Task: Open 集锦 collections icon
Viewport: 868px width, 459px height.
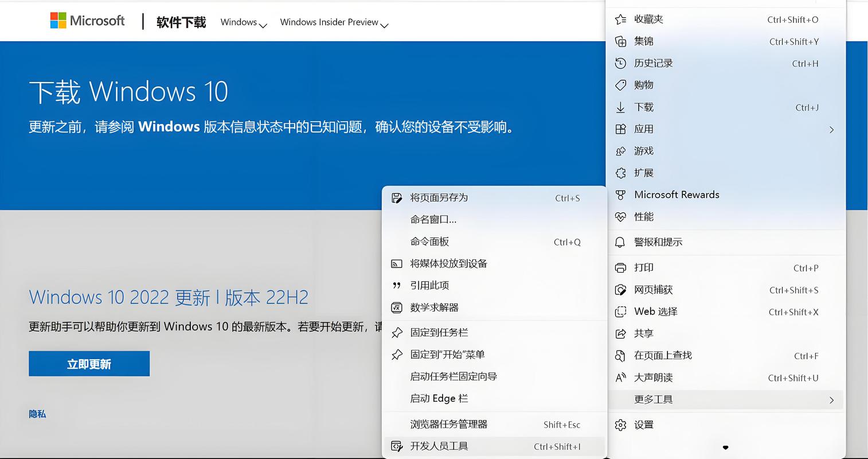Action: [621, 41]
